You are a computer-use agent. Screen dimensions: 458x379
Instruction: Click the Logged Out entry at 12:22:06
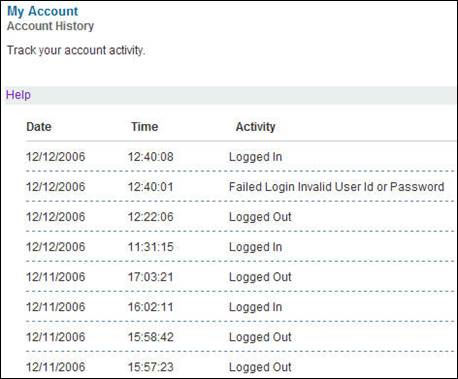coord(260,217)
